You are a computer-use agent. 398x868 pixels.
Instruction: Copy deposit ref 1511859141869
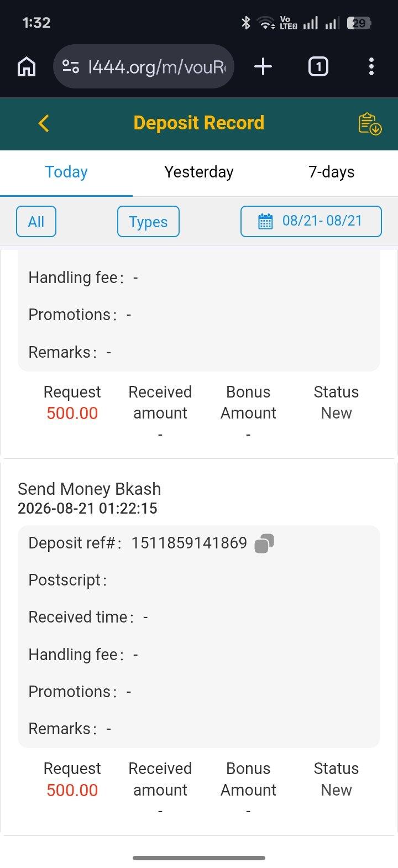(x=264, y=543)
